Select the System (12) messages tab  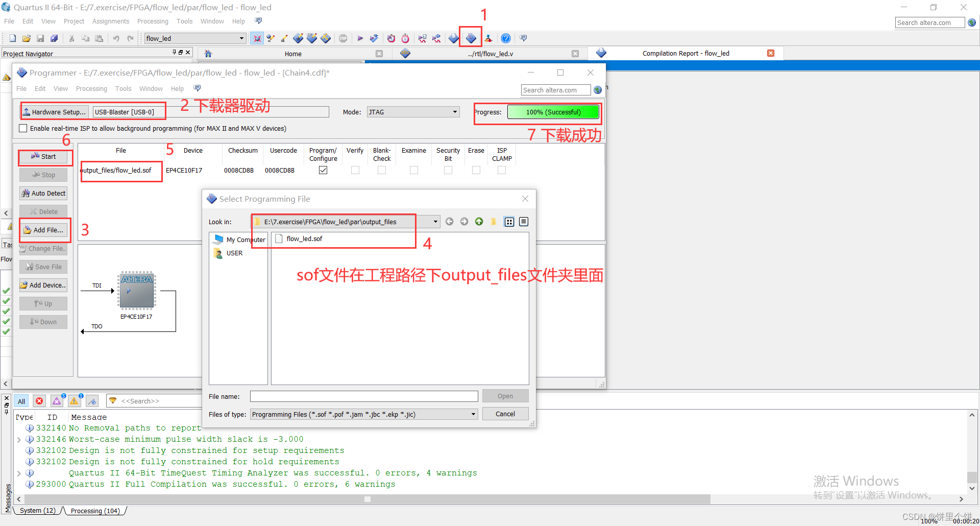point(37,511)
